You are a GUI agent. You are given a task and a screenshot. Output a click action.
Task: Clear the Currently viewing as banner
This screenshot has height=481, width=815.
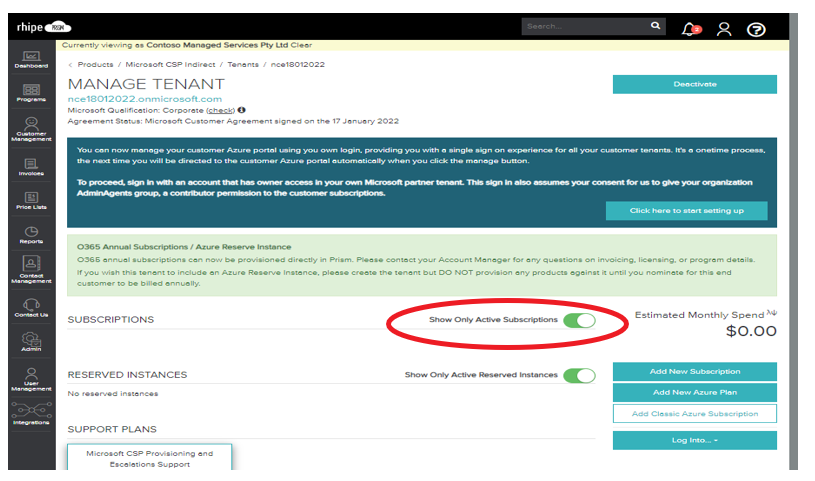(301, 45)
